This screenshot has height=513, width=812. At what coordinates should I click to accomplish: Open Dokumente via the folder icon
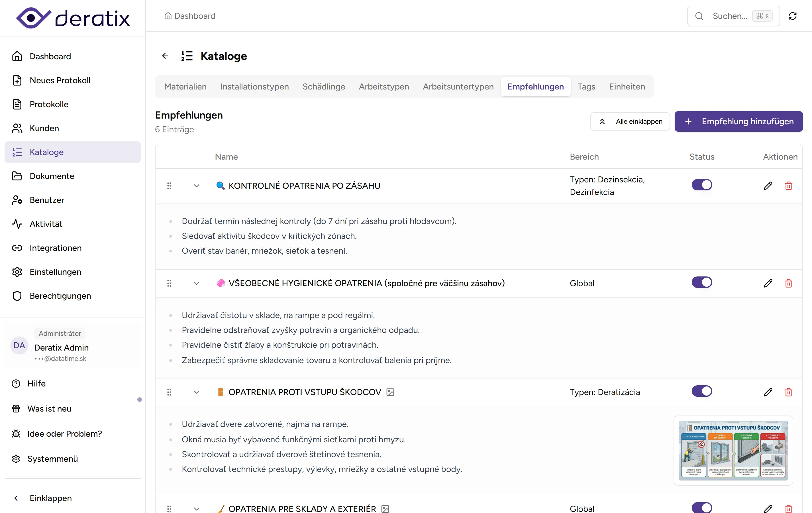tap(52, 176)
